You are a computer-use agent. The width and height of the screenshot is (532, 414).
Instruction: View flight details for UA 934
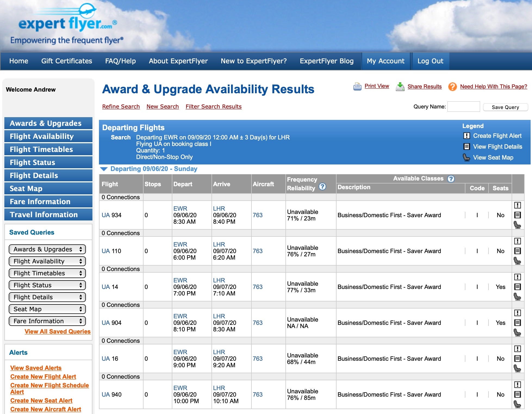517,215
